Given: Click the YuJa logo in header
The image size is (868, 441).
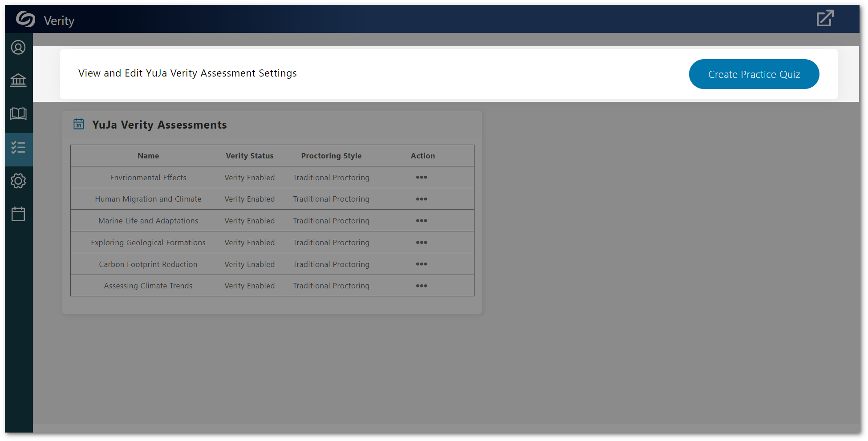Looking at the screenshot, I should tap(25, 19).
